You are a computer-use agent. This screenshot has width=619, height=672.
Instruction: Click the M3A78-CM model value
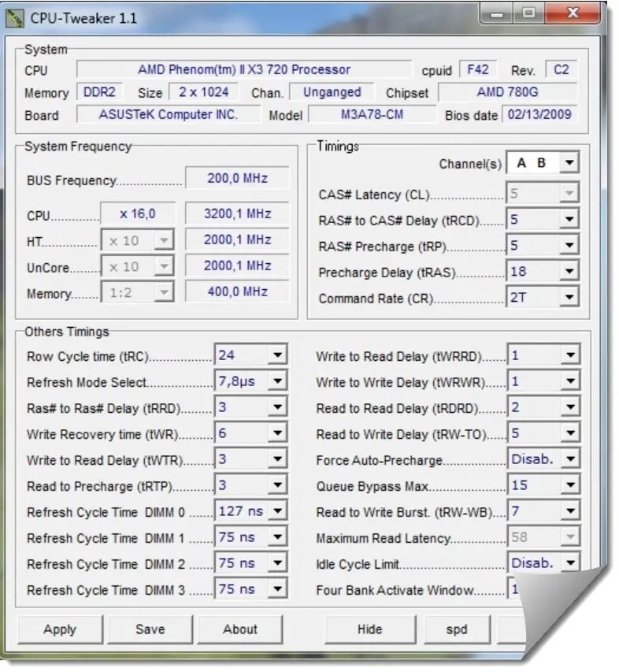pos(373,114)
